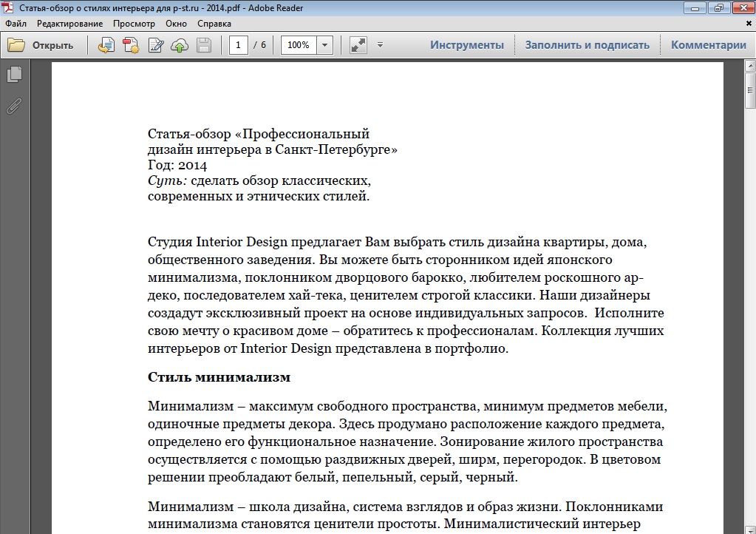The height and width of the screenshot is (534, 756).
Task: Click the cloud upload icon
Action: click(180, 45)
